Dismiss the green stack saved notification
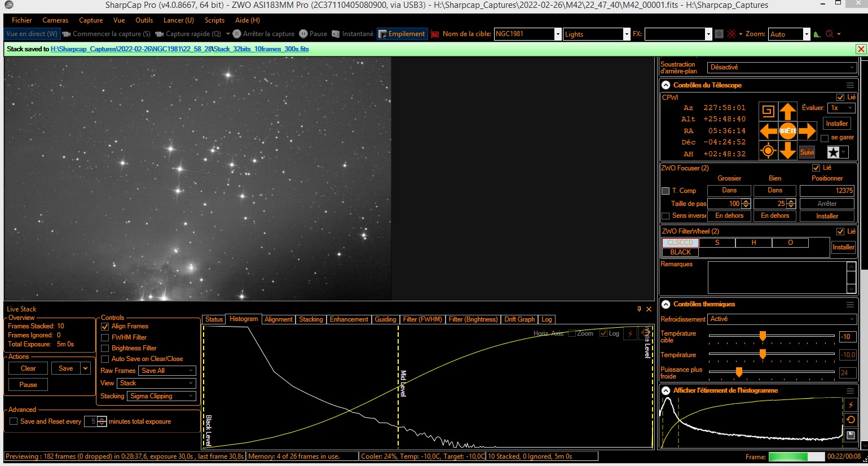This screenshot has width=868, height=466. [861, 49]
